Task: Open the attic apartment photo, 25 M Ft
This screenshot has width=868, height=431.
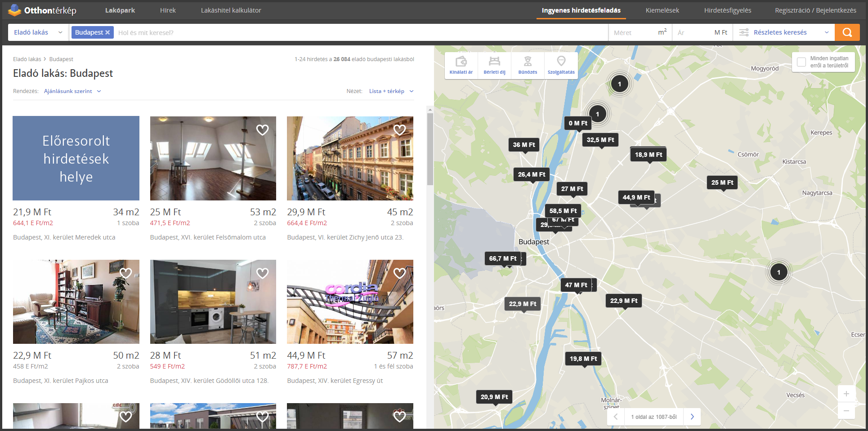Action: pyautogui.click(x=213, y=158)
